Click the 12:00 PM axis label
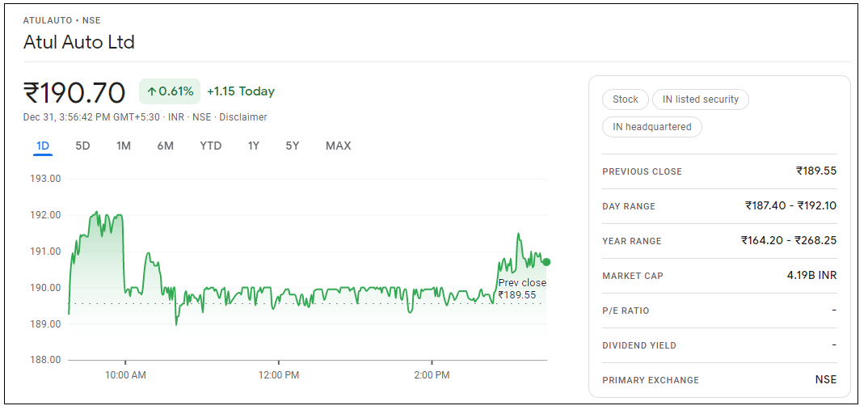This screenshot has height=410, width=868. pos(279,375)
